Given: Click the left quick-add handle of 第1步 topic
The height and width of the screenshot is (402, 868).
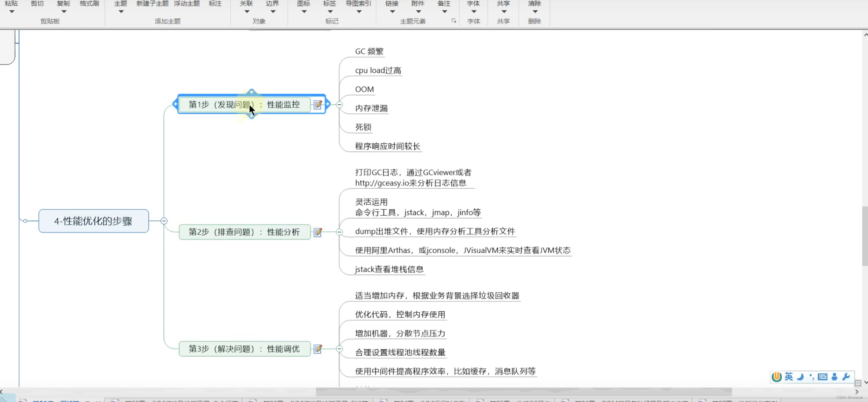Looking at the screenshot, I should [175, 104].
